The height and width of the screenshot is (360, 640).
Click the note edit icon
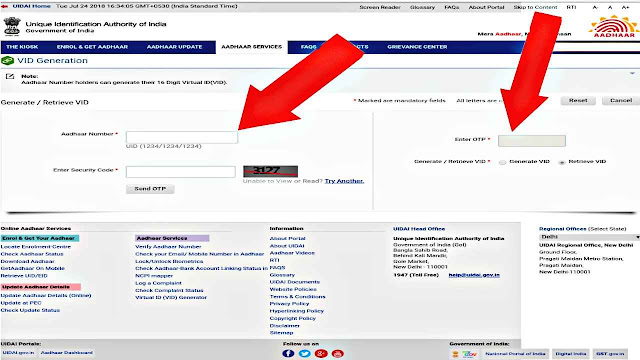point(10,76)
